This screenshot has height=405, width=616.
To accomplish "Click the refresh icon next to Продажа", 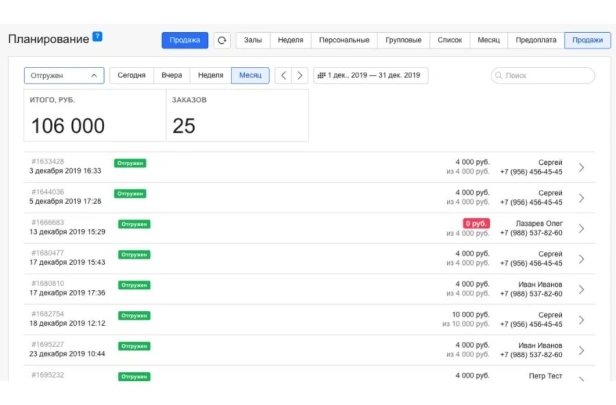I will point(222,40).
